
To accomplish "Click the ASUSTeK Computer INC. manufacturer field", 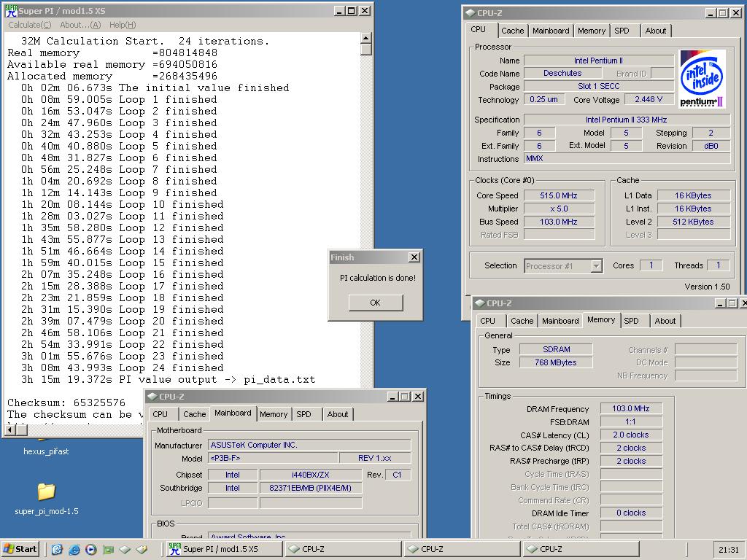I will pos(309,445).
